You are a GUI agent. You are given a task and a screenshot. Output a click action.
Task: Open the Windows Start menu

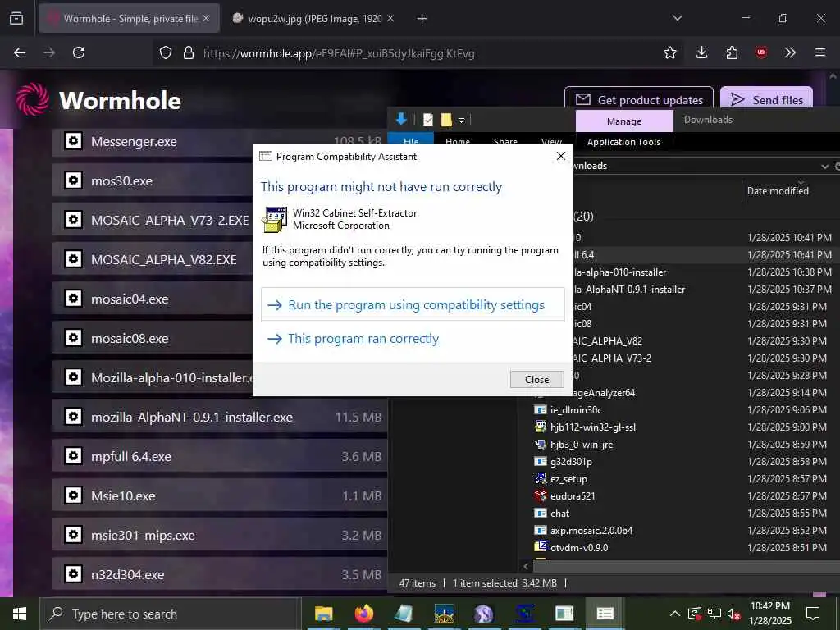click(x=20, y=614)
